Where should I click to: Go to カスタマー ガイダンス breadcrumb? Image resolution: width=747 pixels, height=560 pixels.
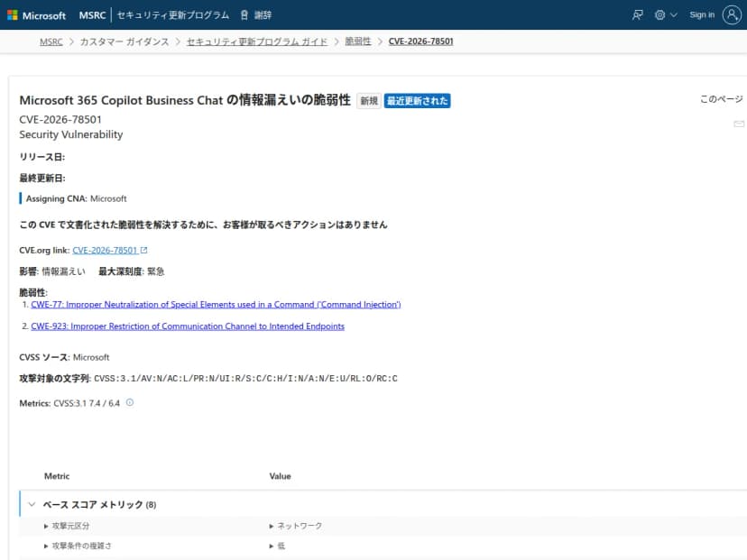pos(124,41)
